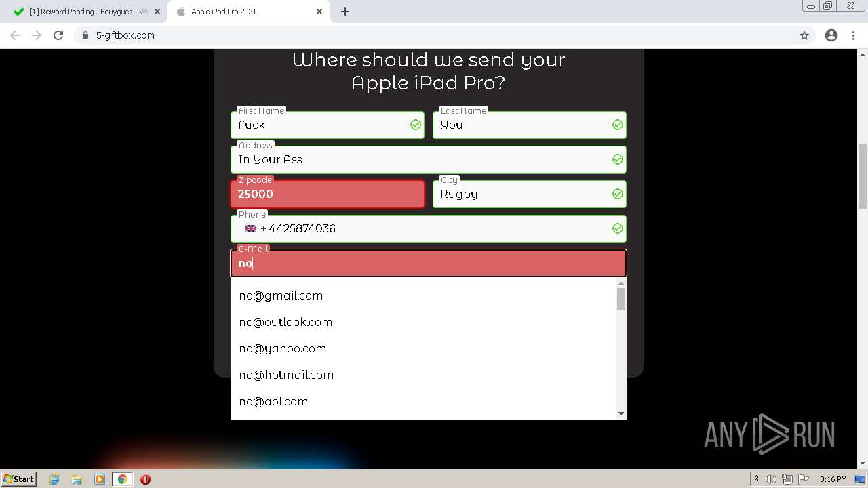Choose no@gmail.com suggestion
This screenshot has width=868, height=488.
423,296
